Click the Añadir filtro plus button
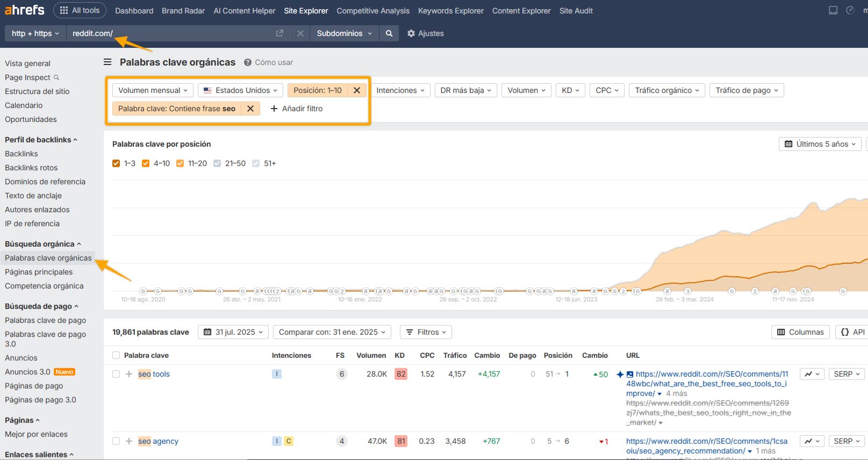This screenshot has height=460, width=868. pos(297,109)
